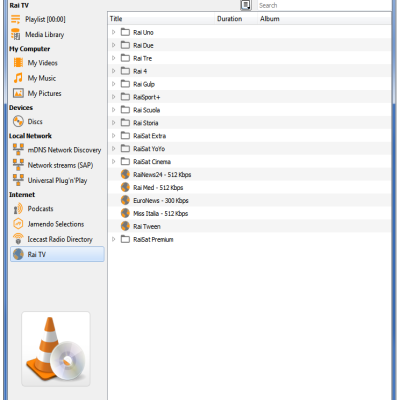
Task: Click the globe icon of RaiNews24
Action: point(125,174)
